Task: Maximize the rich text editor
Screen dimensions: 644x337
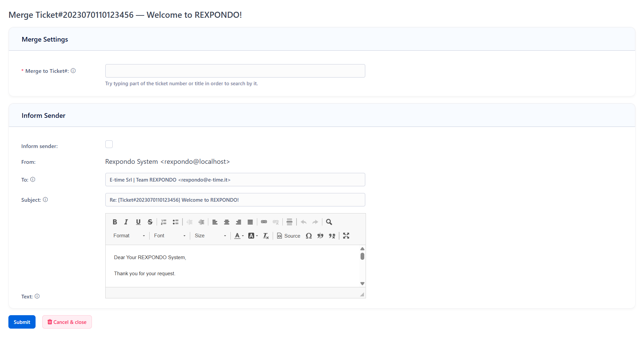Action: pos(346,236)
